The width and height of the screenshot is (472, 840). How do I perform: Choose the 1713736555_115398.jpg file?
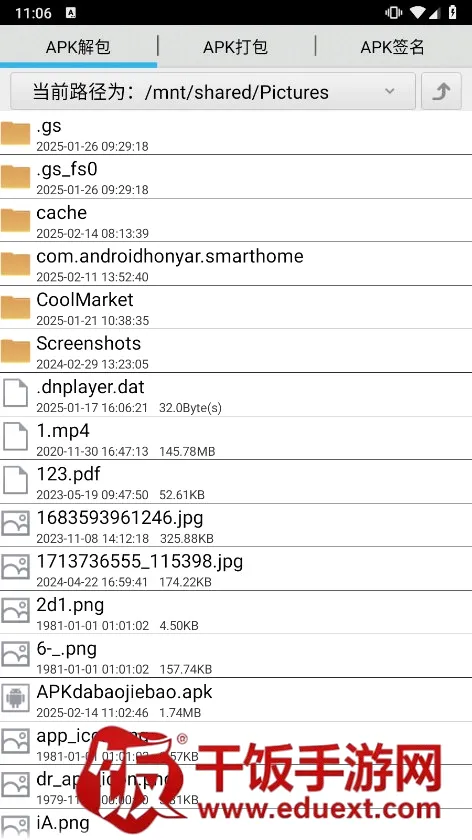pyautogui.click(x=236, y=568)
